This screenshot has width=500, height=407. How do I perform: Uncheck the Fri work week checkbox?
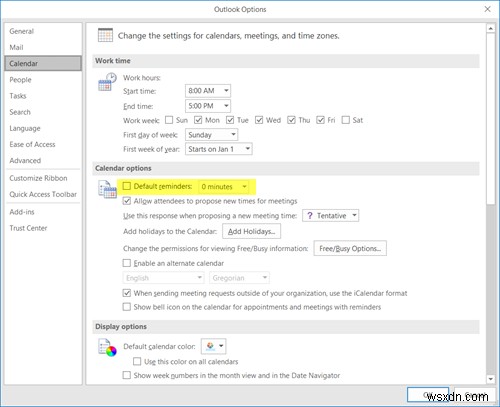320,120
